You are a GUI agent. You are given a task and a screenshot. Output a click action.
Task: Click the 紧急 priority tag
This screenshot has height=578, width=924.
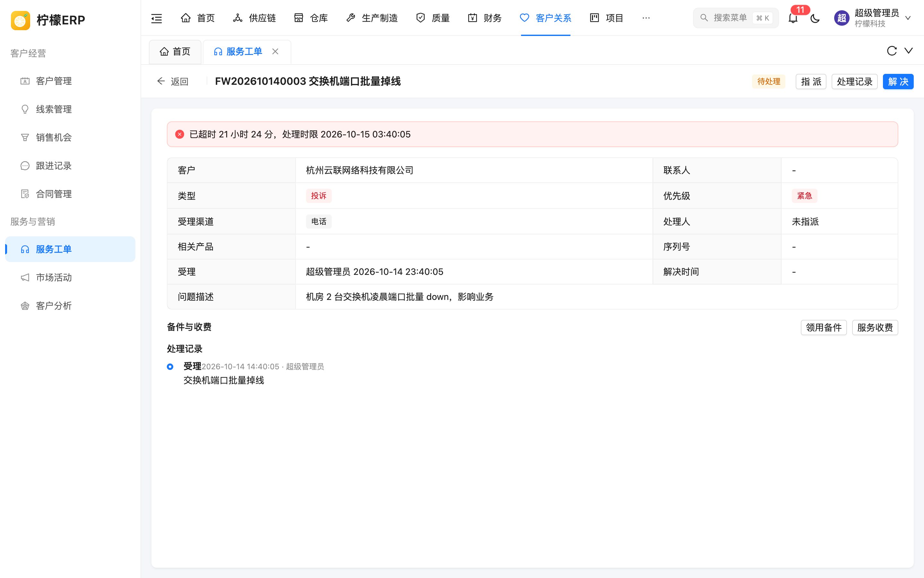pyautogui.click(x=805, y=196)
